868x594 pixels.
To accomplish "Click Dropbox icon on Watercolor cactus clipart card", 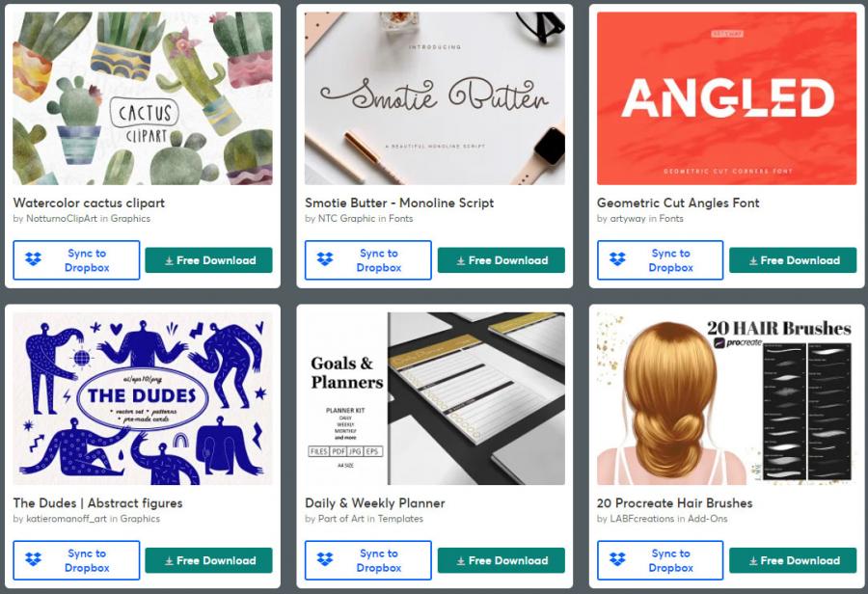I will point(33,259).
